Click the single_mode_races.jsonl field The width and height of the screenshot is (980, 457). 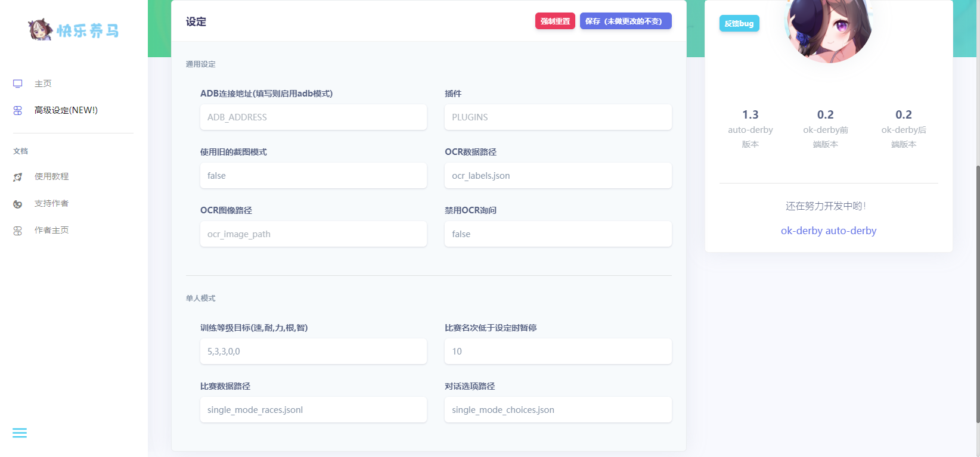[x=314, y=410]
